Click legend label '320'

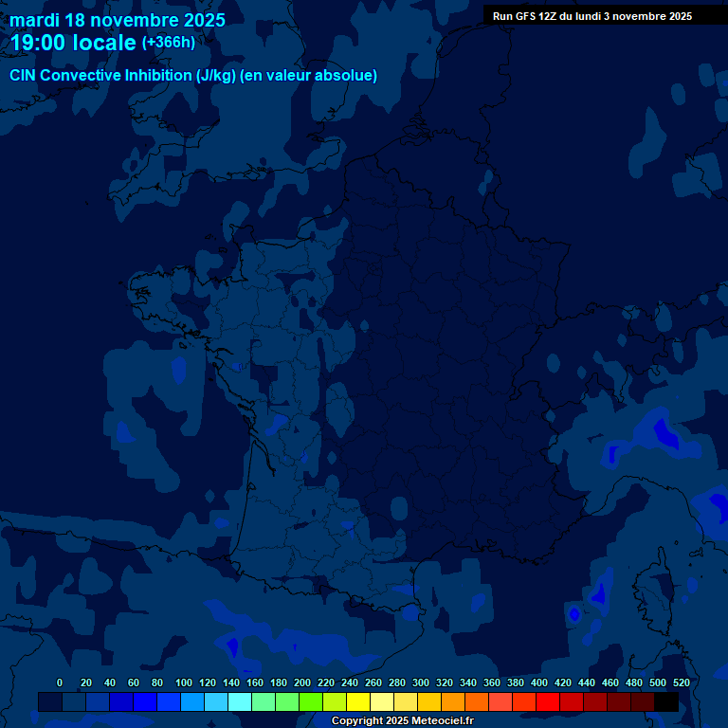(x=444, y=682)
